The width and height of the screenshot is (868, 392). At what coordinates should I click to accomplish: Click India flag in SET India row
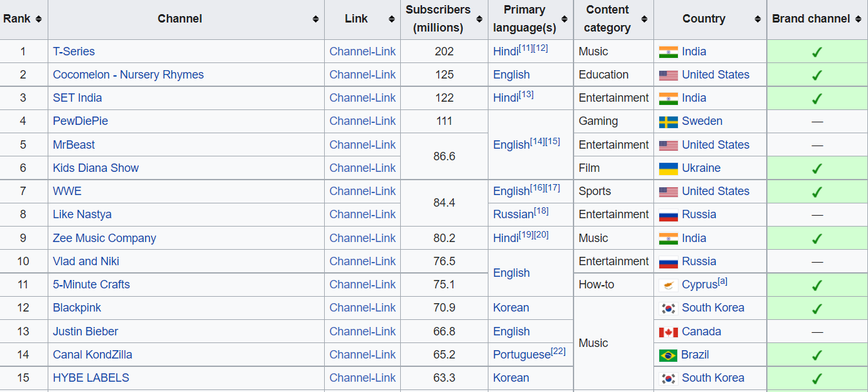pyautogui.click(x=668, y=98)
